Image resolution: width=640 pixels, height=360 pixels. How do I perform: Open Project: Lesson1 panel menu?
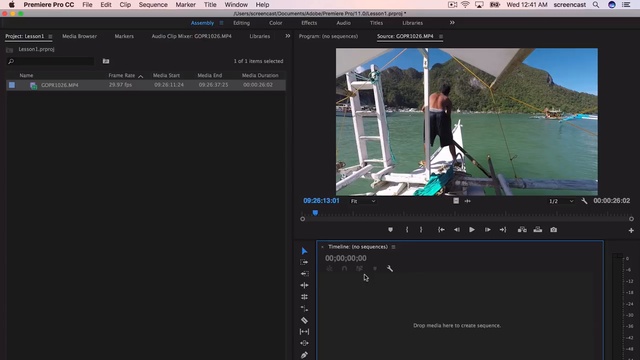coord(50,36)
